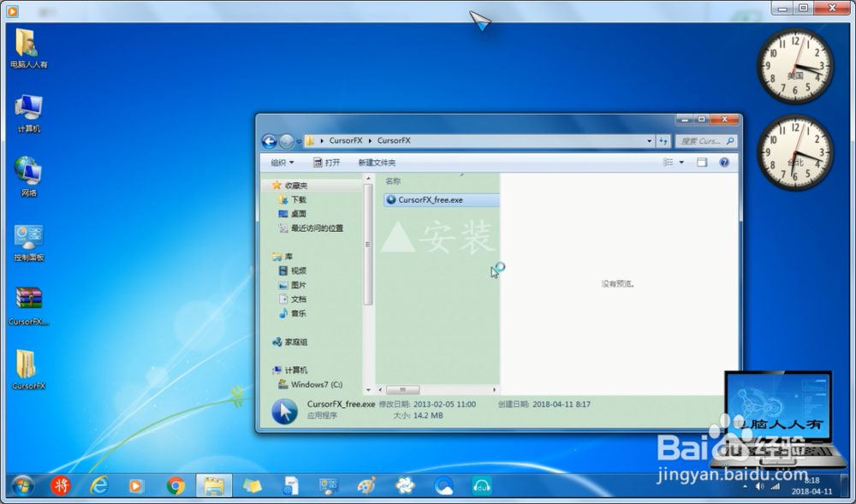Viewport: 856px width, 504px height.
Task: Click the Windows Explorer taskbar button
Action: point(213,485)
